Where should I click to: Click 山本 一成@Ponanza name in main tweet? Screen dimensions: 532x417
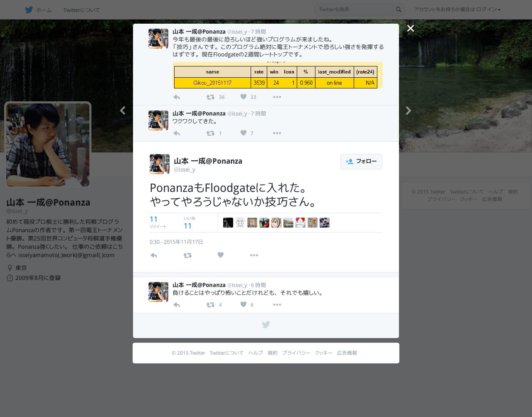tap(208, 161)
